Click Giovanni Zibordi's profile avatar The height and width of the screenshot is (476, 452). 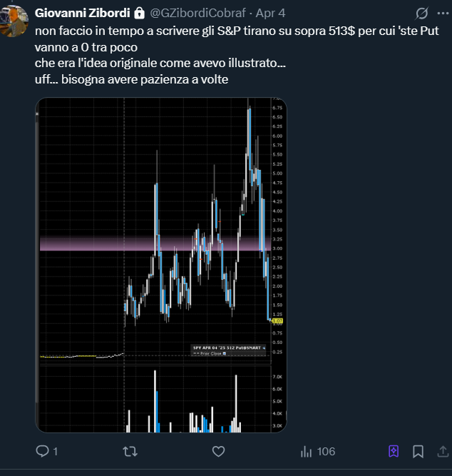coord(17,19)
